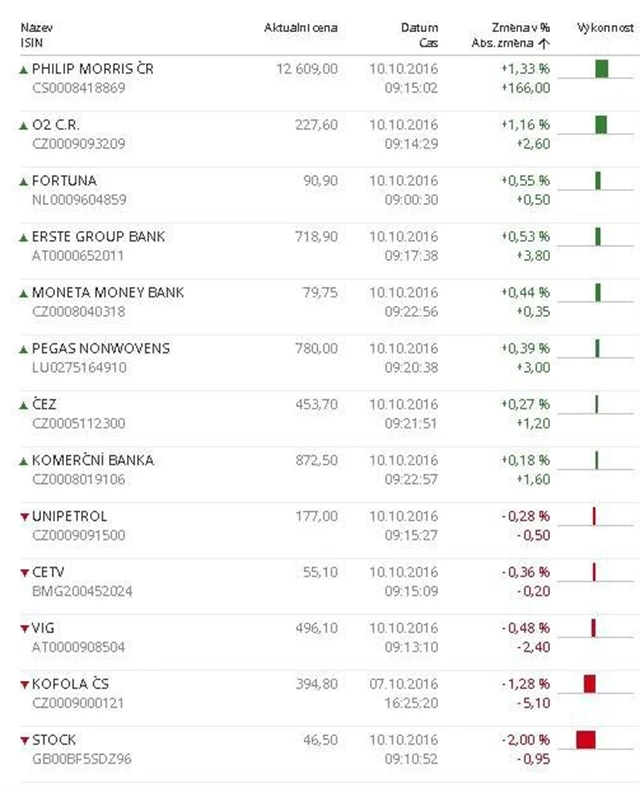
Task: Click the Datum column header
Action: coord(420,26)
